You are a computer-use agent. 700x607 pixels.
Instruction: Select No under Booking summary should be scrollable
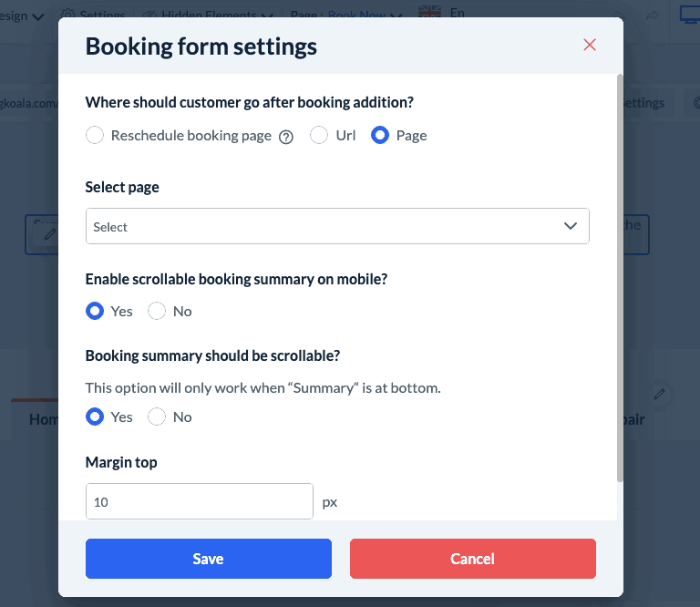pos(157,417)
